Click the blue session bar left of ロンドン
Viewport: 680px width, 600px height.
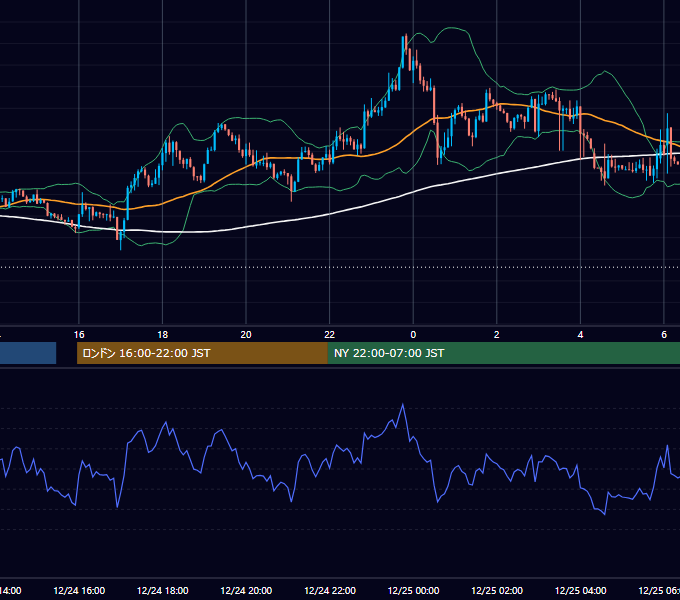(28, 353)
